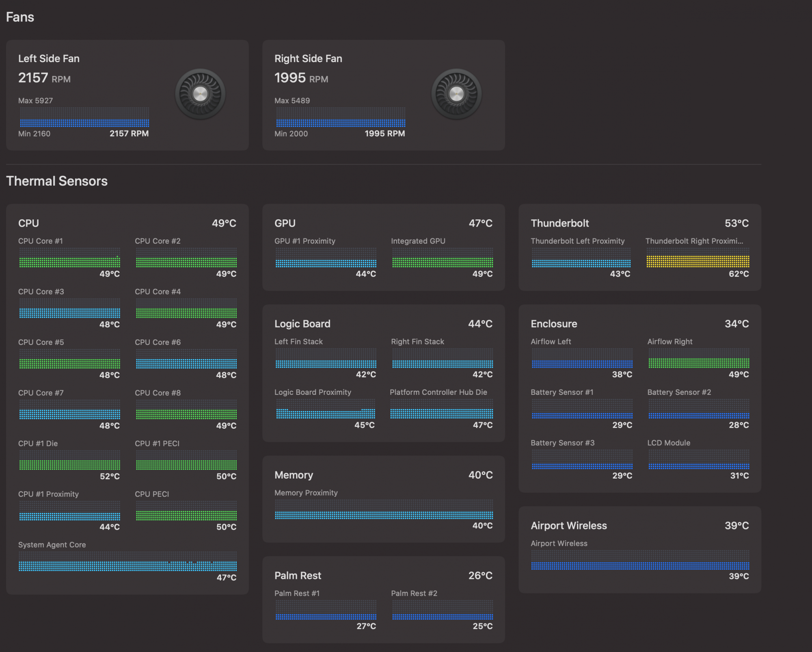Select the CPU Core #1 temperature graph
The height and width of the screenshot is (652, 812).
(x=69, y=258)
